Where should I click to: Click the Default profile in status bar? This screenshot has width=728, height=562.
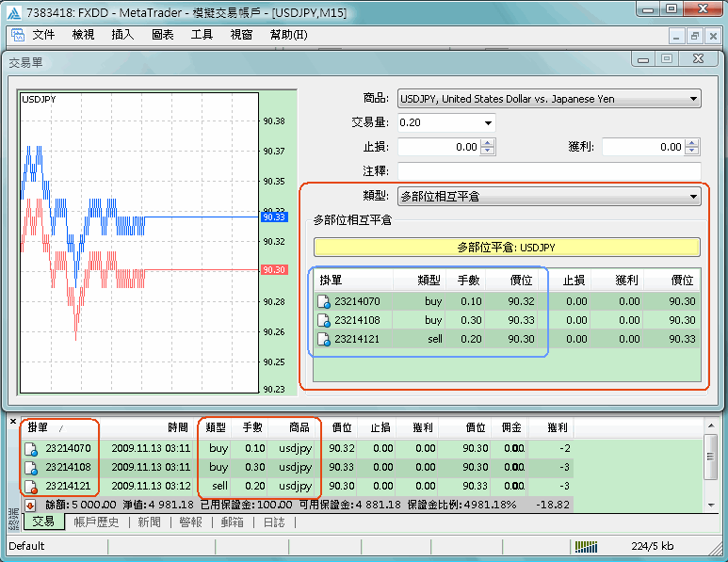[26, 546]
